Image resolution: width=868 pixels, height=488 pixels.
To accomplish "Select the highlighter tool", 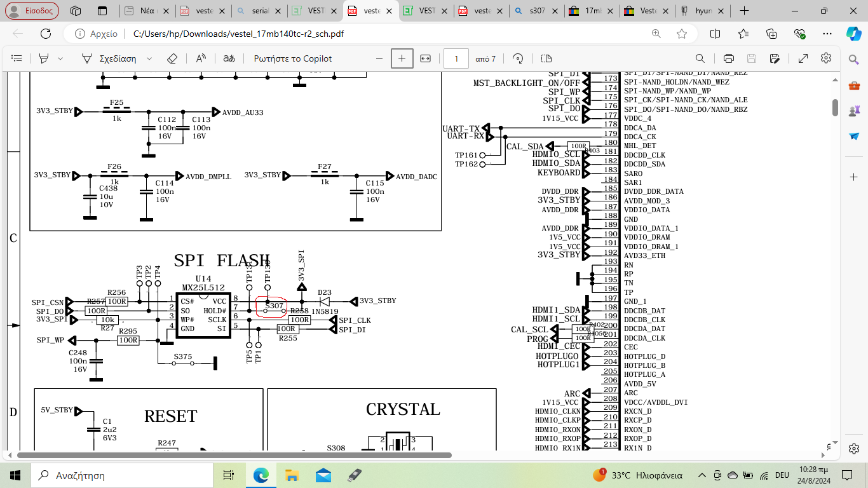I will click(x=44, y=58).
